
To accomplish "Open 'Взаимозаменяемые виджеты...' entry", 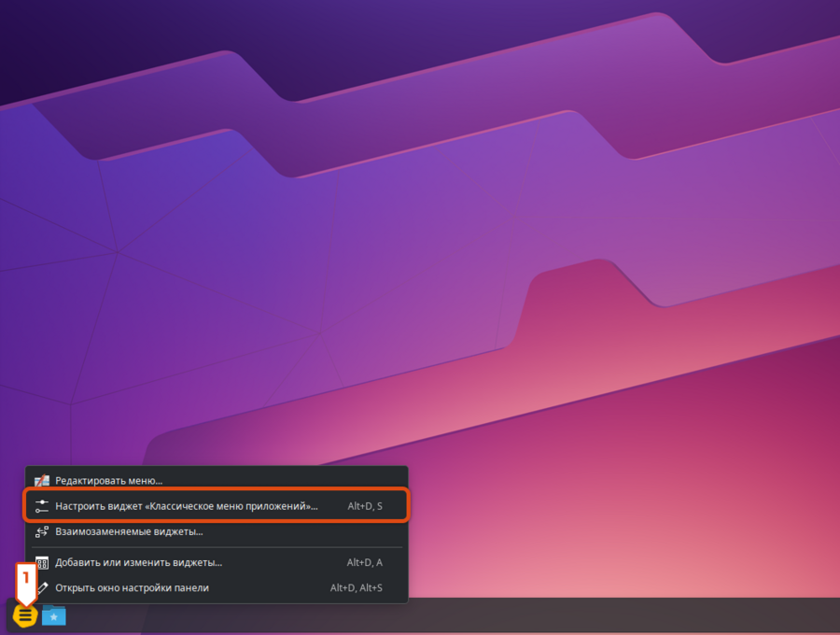I will (217, 531).
